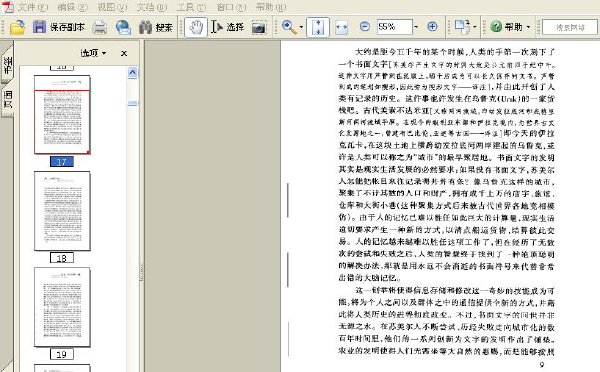The width and height of the screenshot is (600, 372).
Task: Select the Hand tool
Action: [196, 27]
